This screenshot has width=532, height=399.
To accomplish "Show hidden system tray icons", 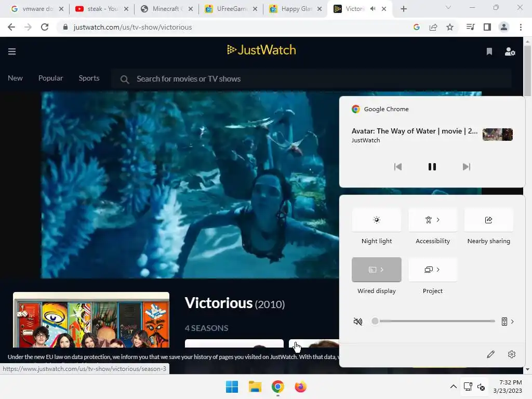I will (x=453, y=387).
